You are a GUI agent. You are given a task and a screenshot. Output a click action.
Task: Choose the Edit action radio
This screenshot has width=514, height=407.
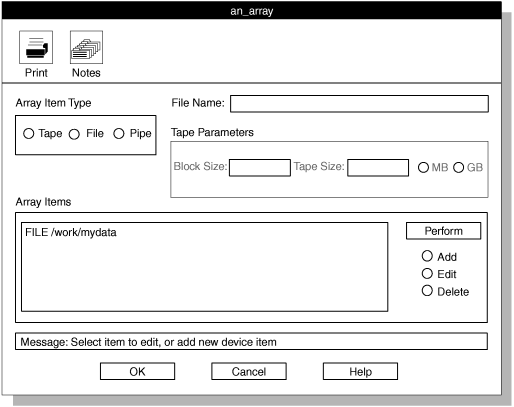click(x=427, y=274)
